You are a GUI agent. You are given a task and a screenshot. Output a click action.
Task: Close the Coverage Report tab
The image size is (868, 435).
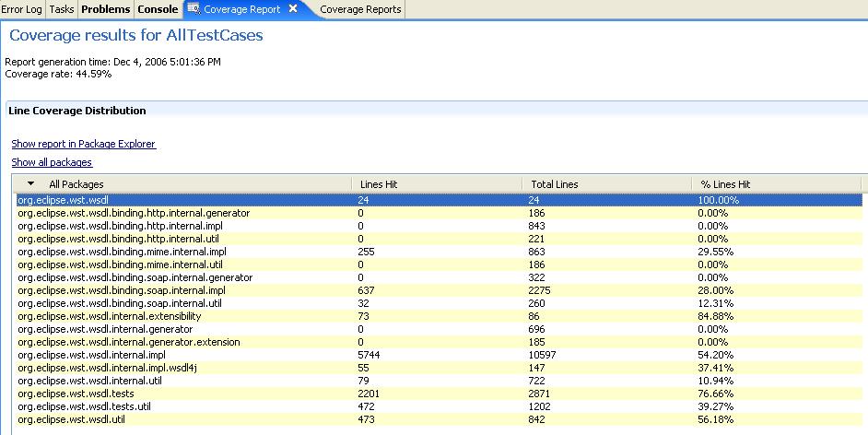pyautogui.click(x=293, y=9)
